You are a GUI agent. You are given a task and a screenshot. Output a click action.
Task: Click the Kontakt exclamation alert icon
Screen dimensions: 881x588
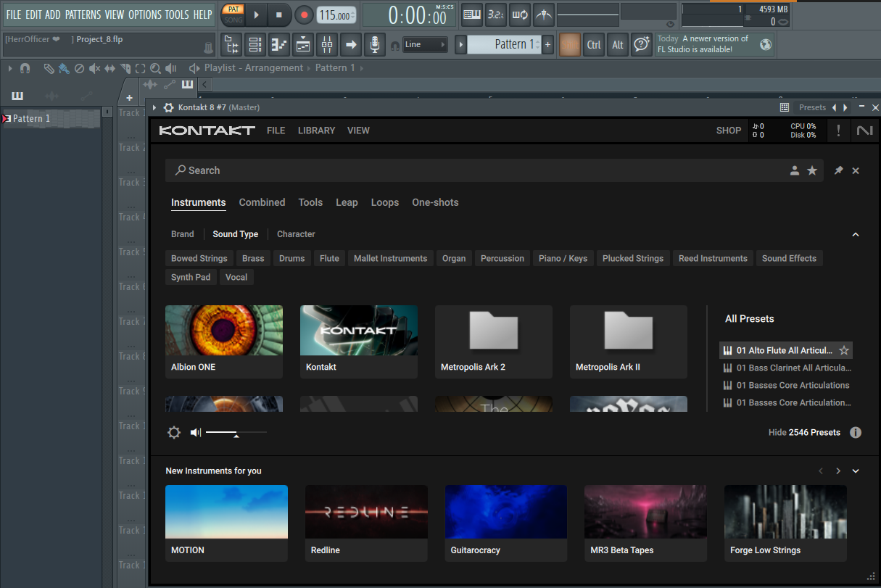click(839, 131)
